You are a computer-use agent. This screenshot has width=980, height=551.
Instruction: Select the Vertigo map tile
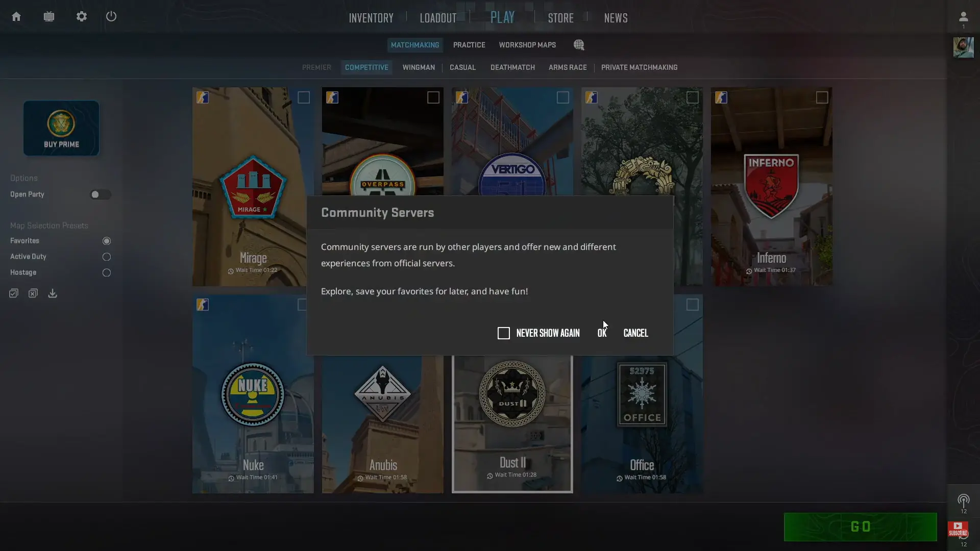point(512,141)
